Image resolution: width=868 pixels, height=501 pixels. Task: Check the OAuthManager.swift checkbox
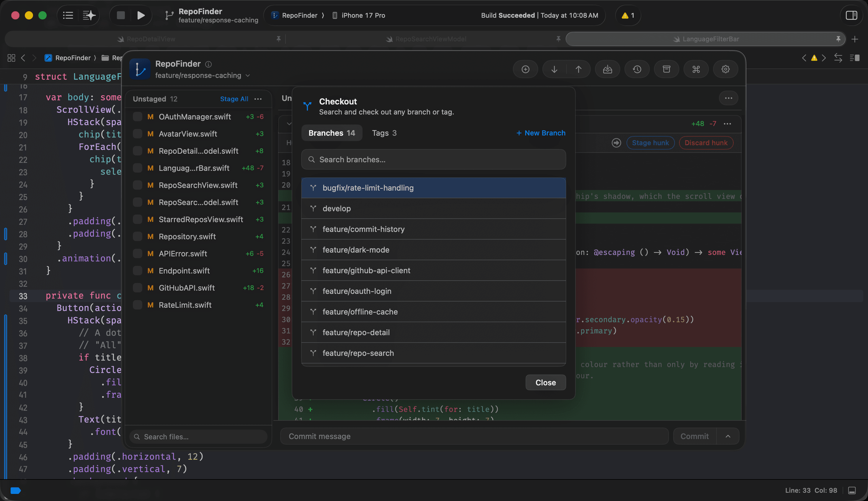click(x=137, y=117)
